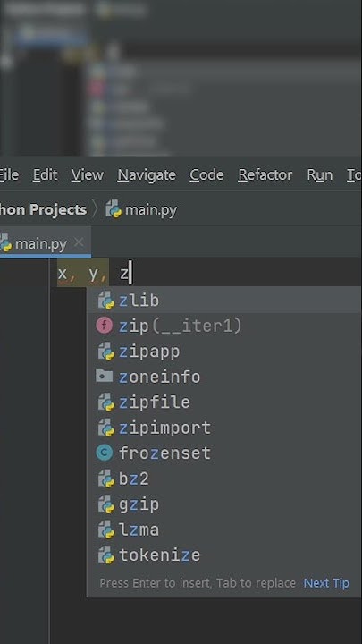Screen dimensions: 362x644
Task: Select lzma completion suggestion
Action: click(224, 530)
